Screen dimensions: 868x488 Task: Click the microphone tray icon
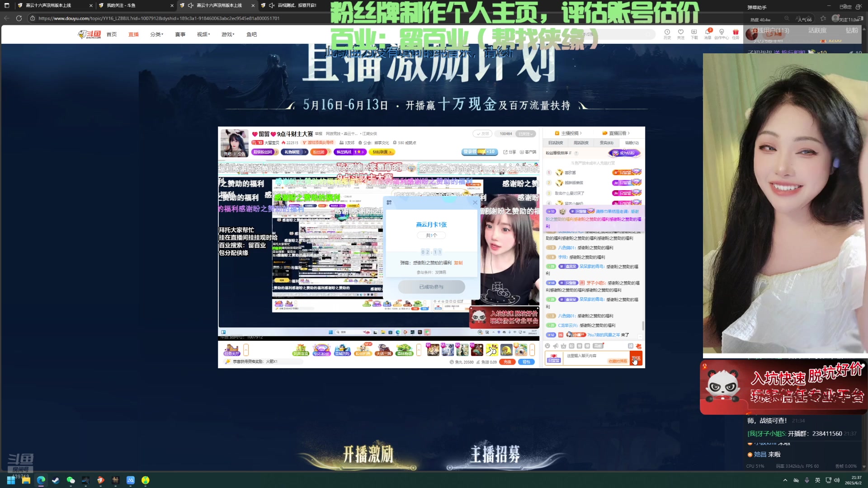[807, 480]
